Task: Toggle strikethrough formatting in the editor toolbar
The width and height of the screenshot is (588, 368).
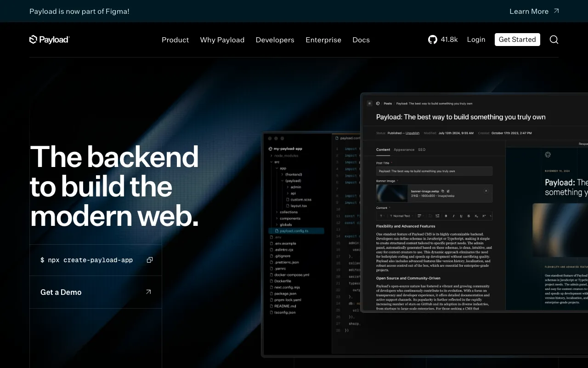Action: [469, 216]
